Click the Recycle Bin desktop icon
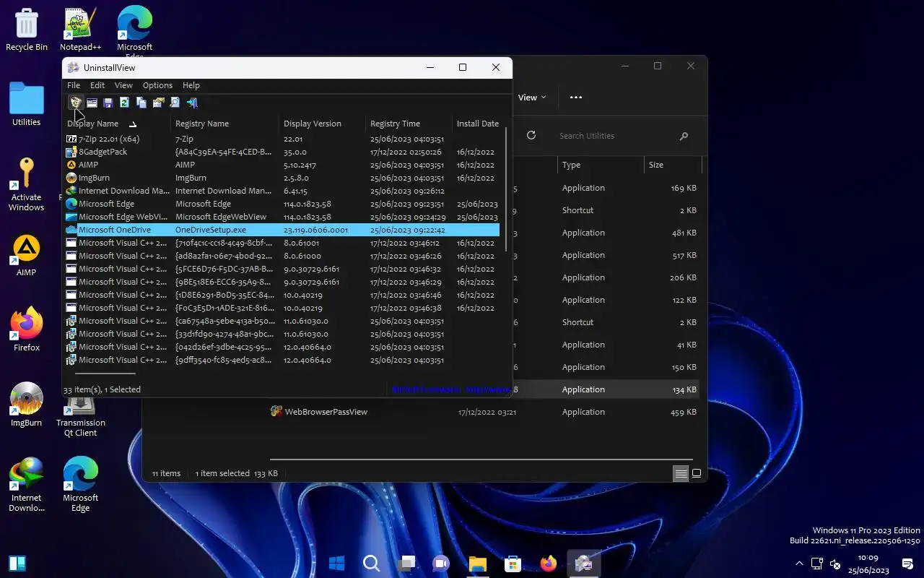Screen dimensions: 924x578 [x=27, y=30]
